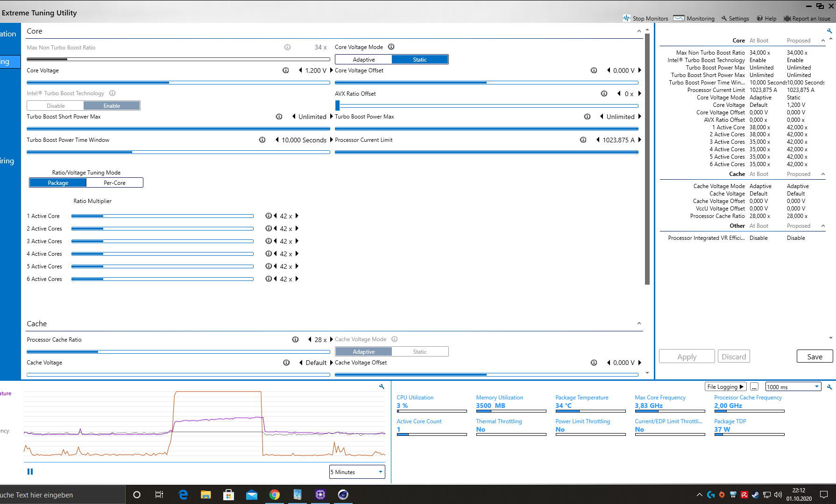Collapse Core group in proposed list
Screen dimensions: 836x504
(x=823, y=41)
